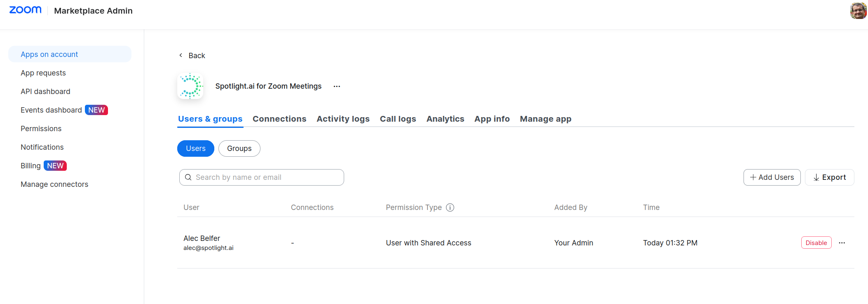
Task: Click the Connections column header
Action: coord(312,207)
